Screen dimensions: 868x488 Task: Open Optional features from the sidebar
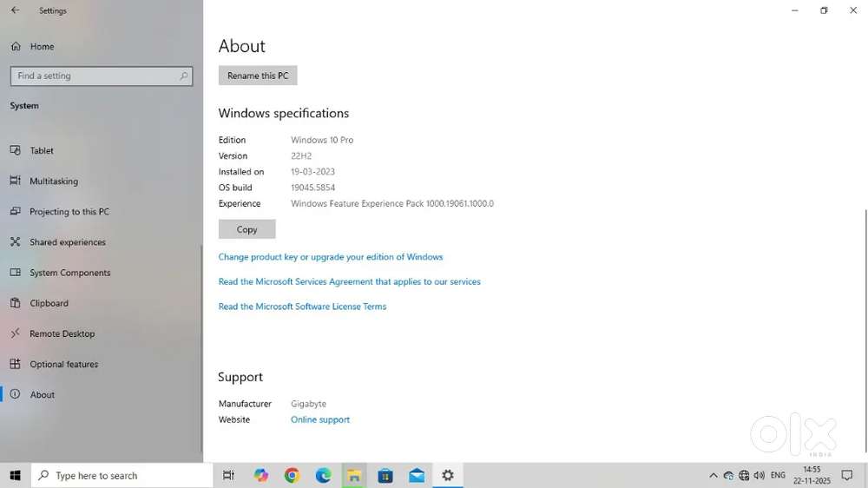tap(63, 365)
